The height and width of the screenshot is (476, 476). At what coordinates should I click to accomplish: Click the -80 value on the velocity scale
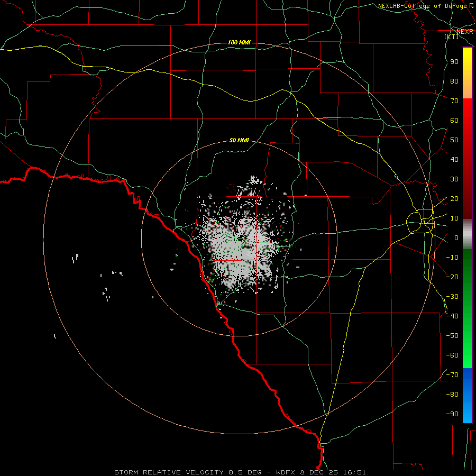[452, 395]
